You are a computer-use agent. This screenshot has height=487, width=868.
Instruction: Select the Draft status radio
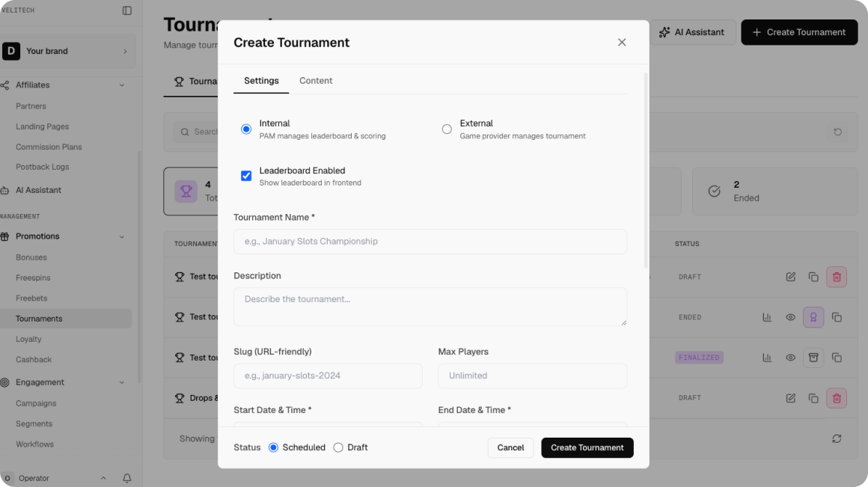pyautogui.click(x=338, y=447)
